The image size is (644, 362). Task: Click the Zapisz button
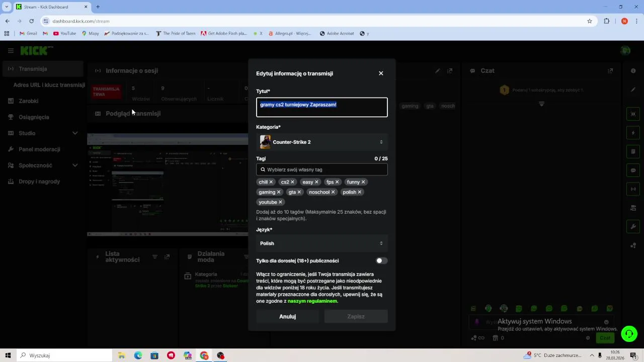point(356,317)
